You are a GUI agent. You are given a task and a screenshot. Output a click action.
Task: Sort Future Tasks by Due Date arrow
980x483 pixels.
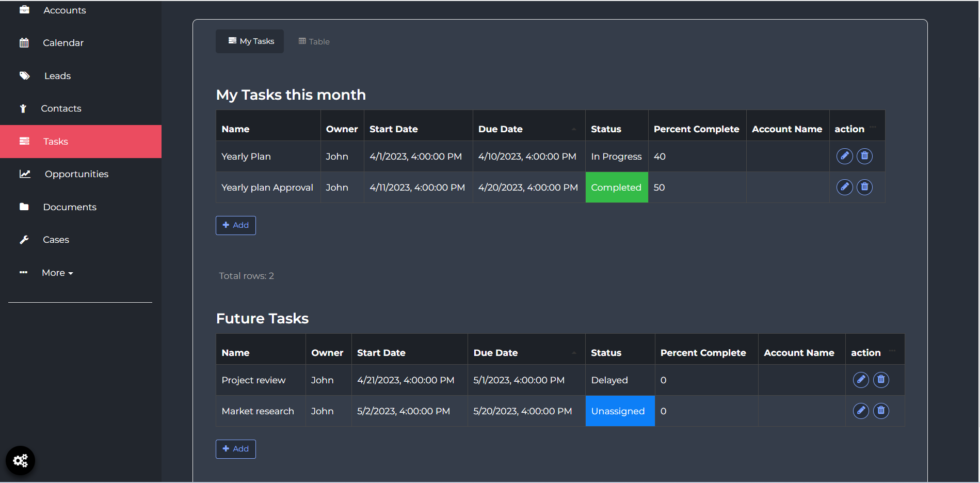[x=574, y=353]
